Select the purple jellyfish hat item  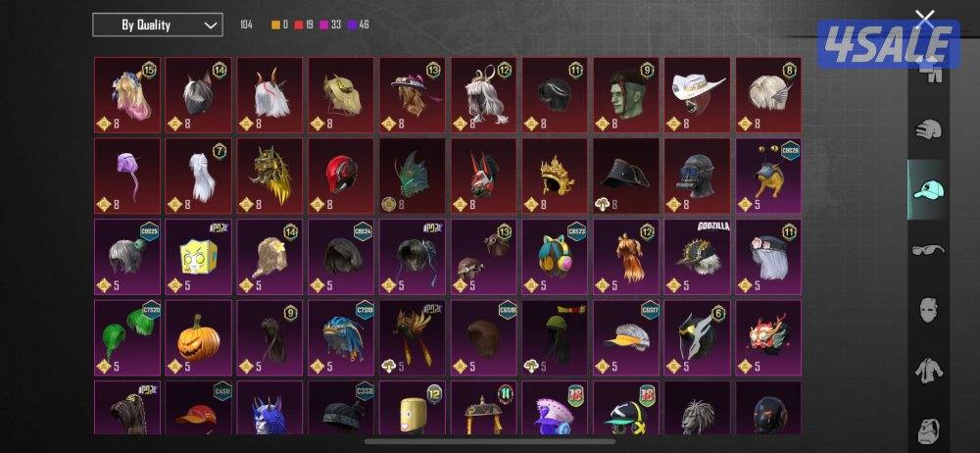[127, 176]
